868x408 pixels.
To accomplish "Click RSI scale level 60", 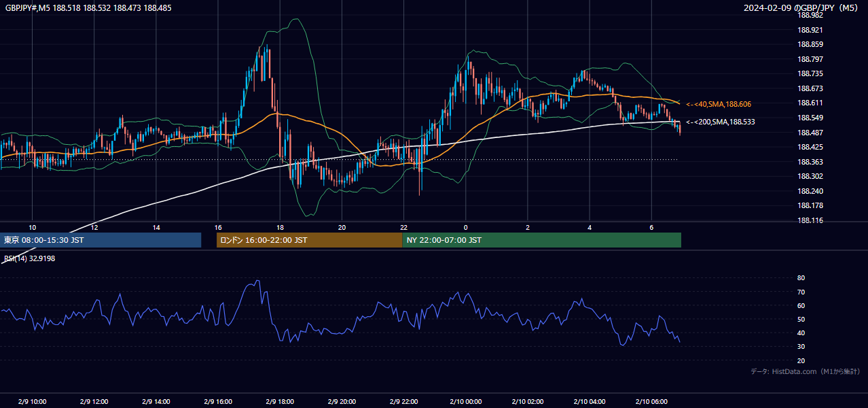I will 801,305.
